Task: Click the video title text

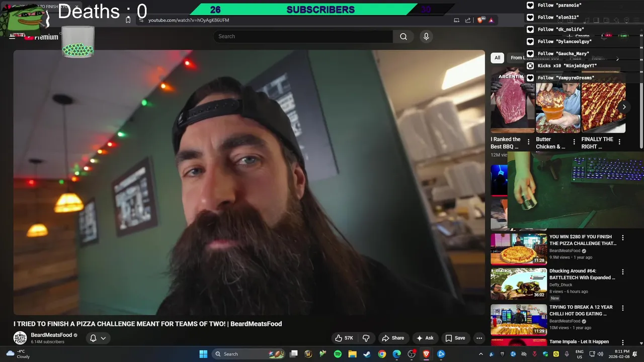Action: coord(147,324)
